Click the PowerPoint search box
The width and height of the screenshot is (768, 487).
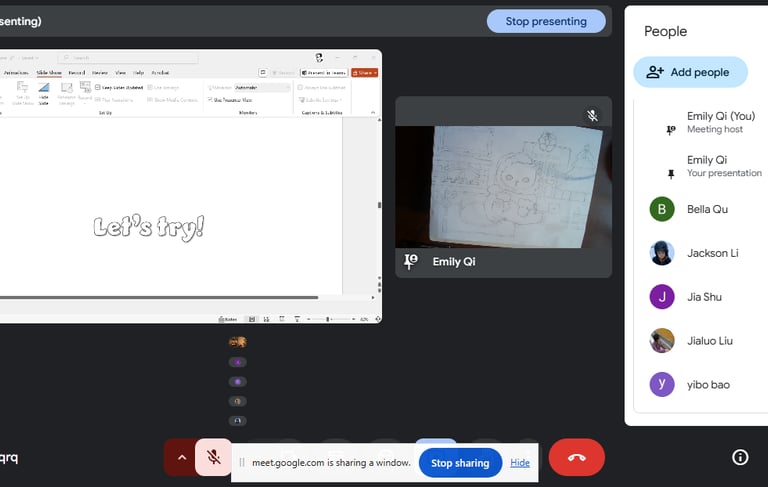tap(128, 58)
